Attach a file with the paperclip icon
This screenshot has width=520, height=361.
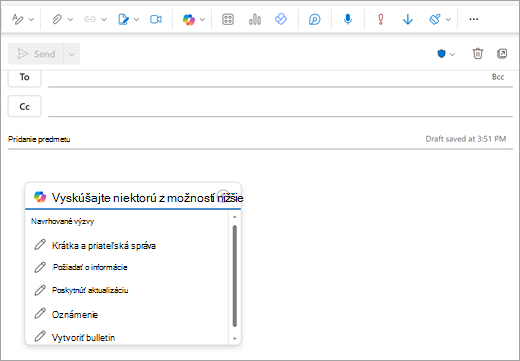tap(57, 19)
